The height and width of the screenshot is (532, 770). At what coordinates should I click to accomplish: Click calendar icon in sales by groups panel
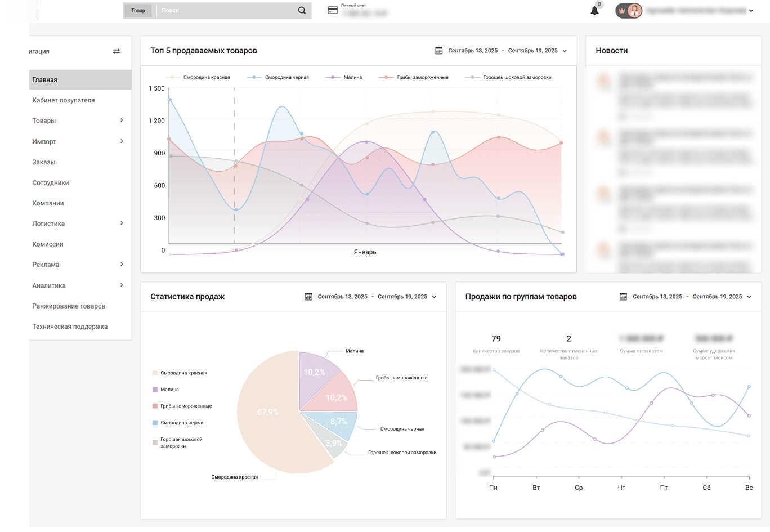pyautogui.click(x=623, y=297)
